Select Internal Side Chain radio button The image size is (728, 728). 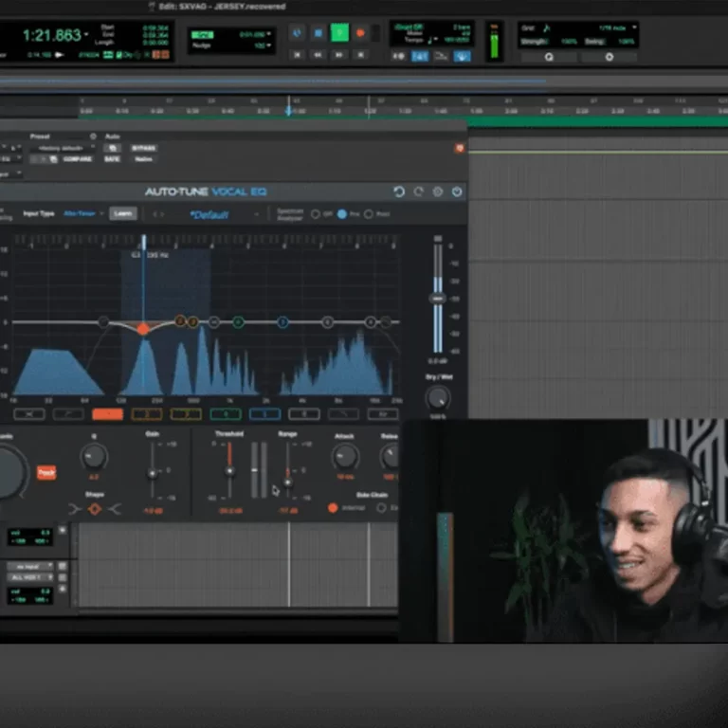[x=333, y=508]
